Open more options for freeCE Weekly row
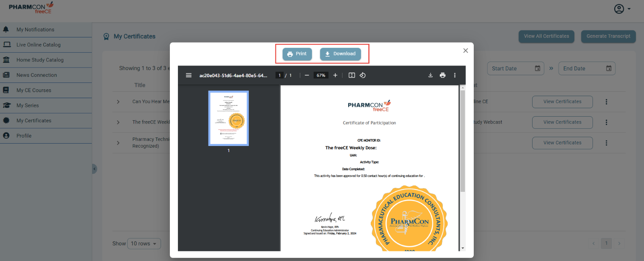This screenshot has width=644, height=261. click(x=606, y=122)
